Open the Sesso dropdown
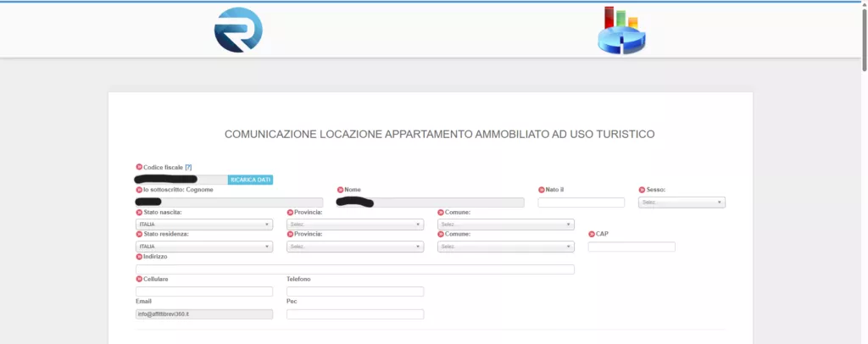This screenshot has height=344, width=868. (x=682, y=203)
